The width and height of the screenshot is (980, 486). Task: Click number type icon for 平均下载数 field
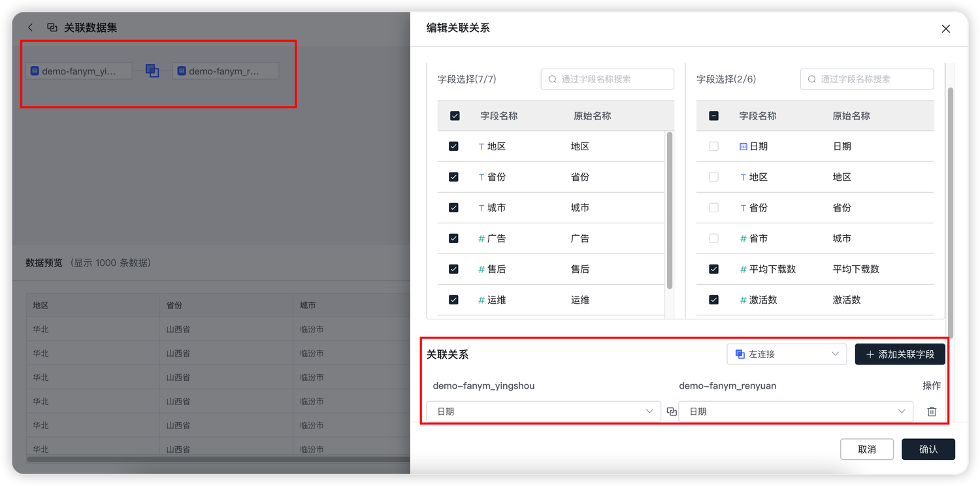coord(743,269)
